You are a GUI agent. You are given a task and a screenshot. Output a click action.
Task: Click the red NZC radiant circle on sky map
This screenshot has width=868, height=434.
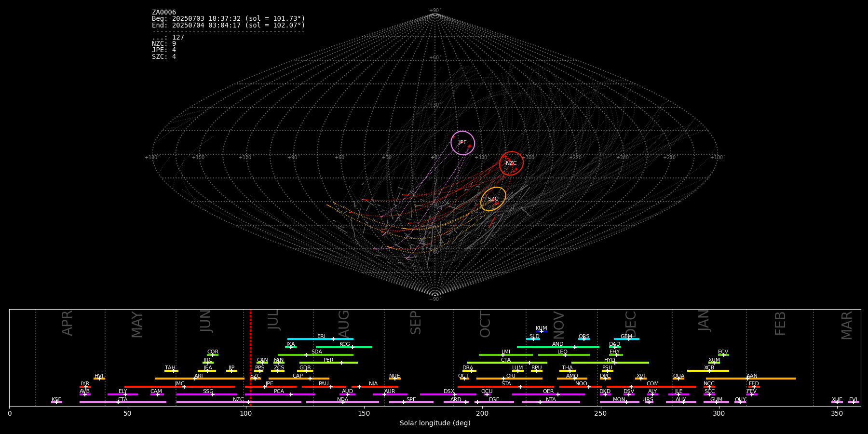511,163
